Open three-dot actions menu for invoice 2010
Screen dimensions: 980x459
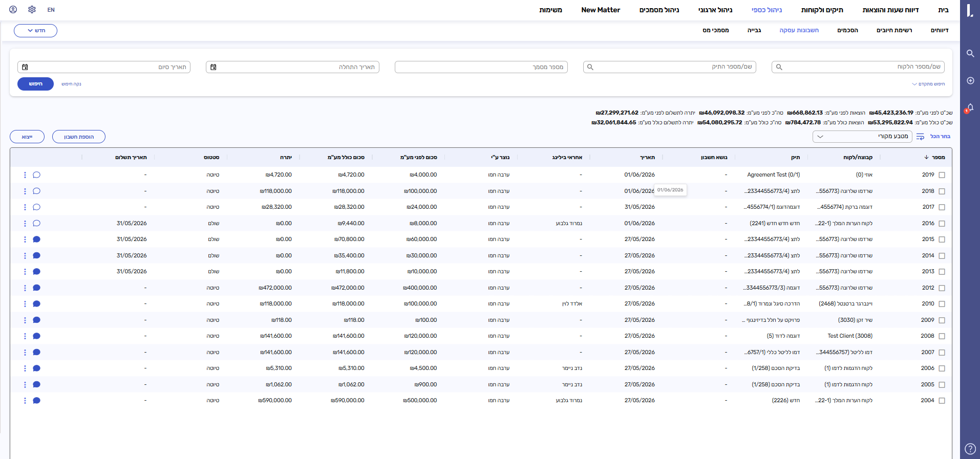(x=25, y=304)
